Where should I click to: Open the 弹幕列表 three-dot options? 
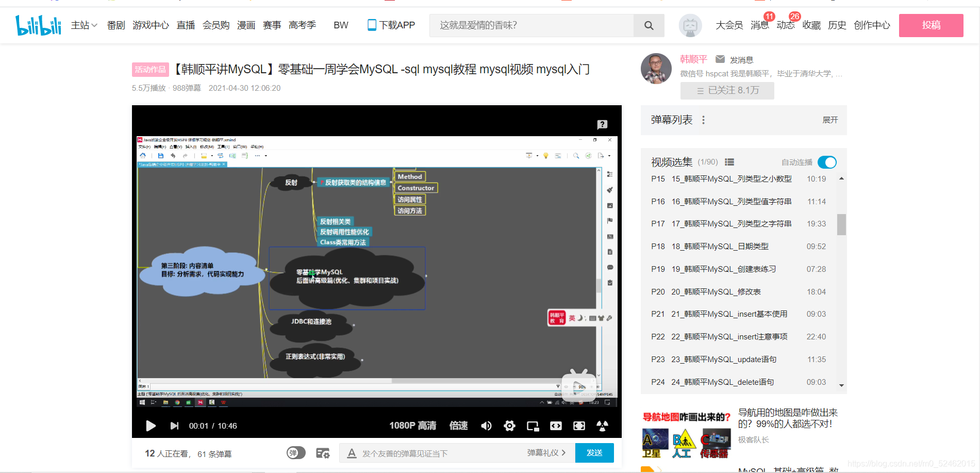[703, 120]
